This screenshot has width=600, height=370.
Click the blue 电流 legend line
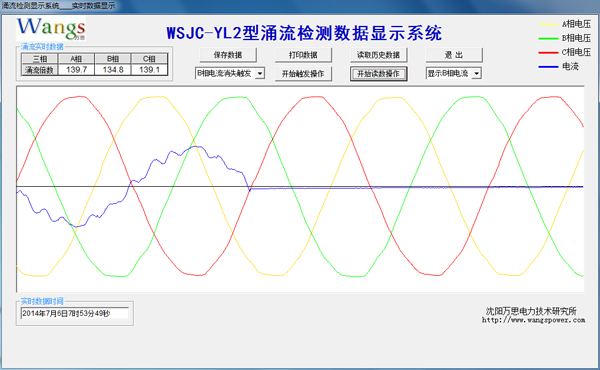[x=548, y=67]
